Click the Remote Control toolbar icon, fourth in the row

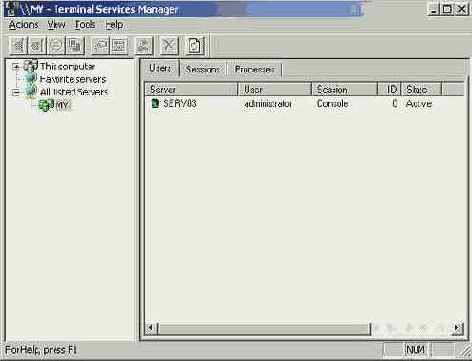coord(75,45)
